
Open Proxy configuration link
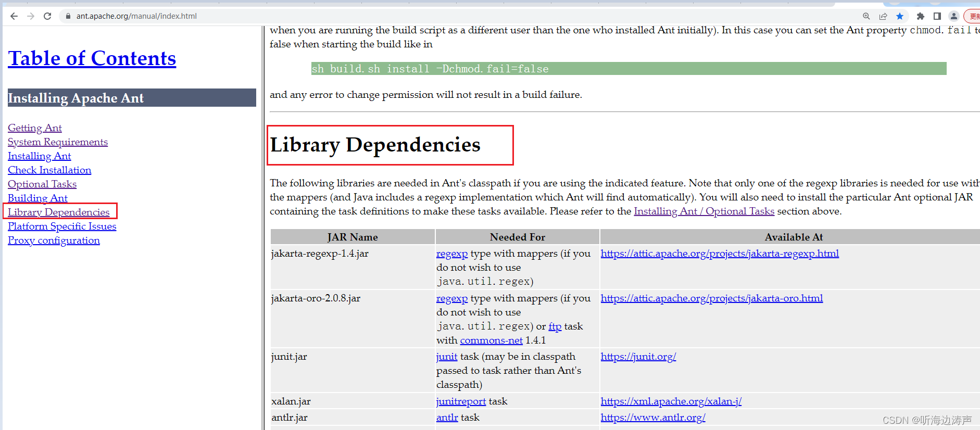[x=54, y=240]
